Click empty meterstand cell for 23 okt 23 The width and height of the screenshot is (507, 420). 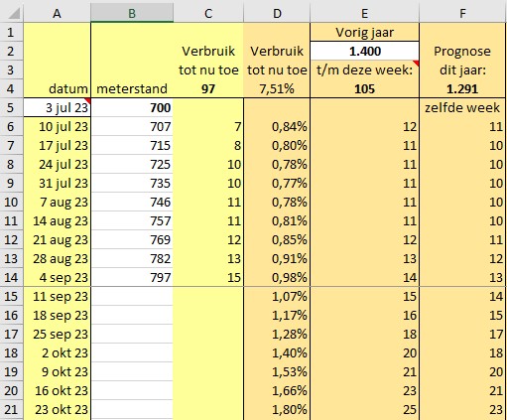pos(132,409)
